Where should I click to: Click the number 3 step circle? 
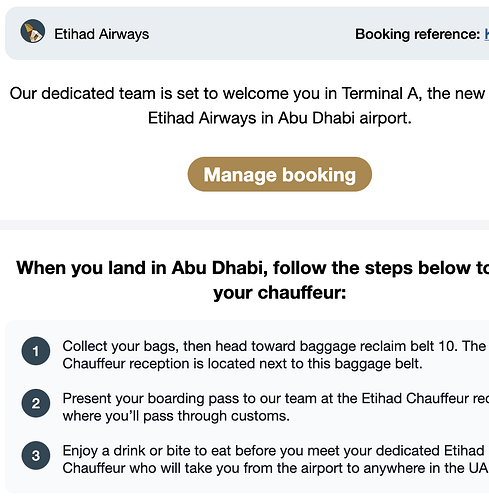pos(36,456)
